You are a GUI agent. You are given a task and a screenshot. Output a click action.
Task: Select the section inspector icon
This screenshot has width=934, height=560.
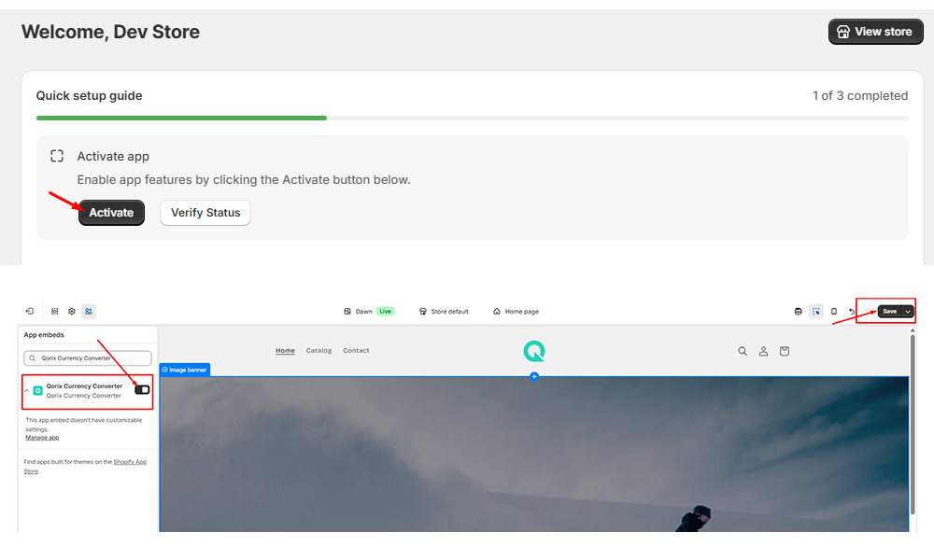(x=816, y=311)
